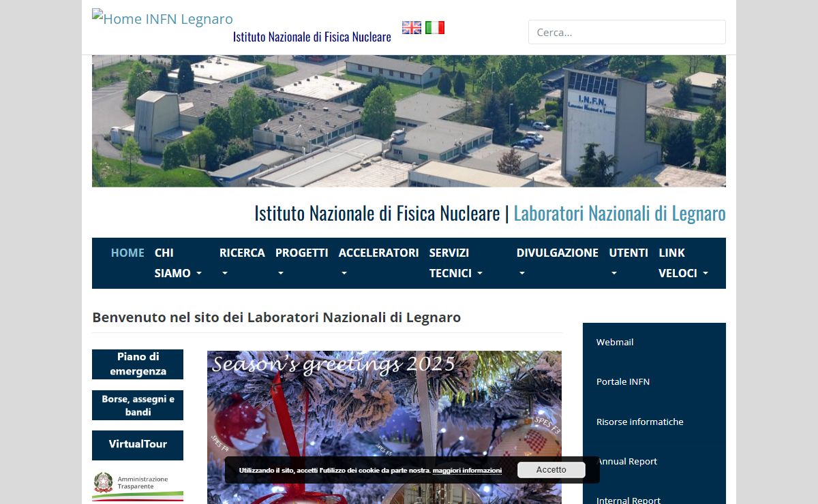Expand the LINK VELOCI dropdown menu

point(684,263)
